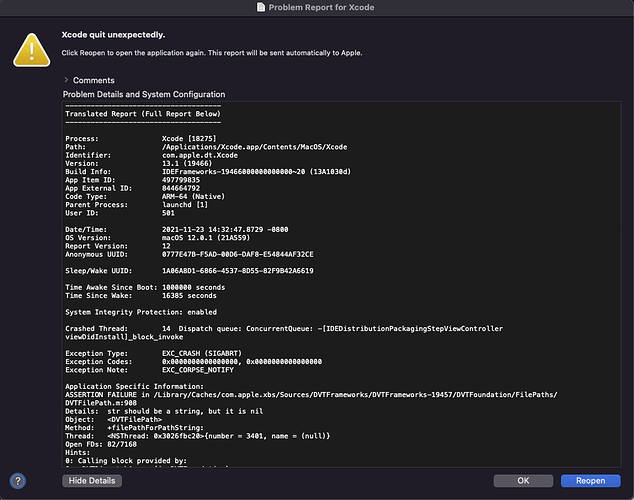
Task: Click Parent Process value launchd [1]
Action: 185,205
